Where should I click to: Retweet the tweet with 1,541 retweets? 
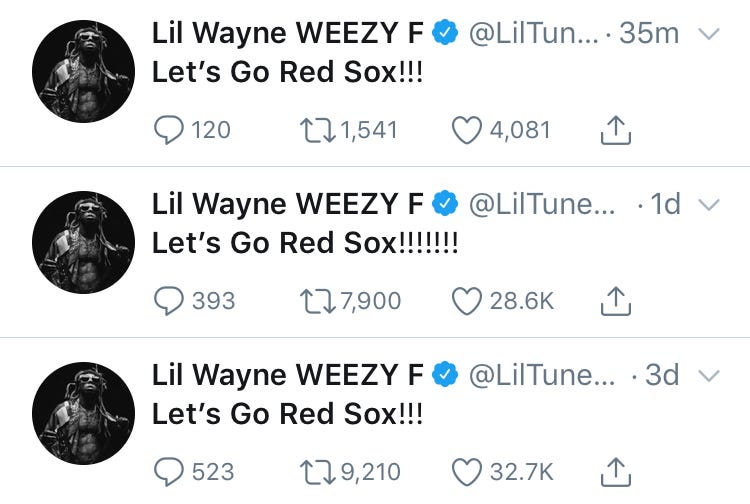tap(317, 131)
